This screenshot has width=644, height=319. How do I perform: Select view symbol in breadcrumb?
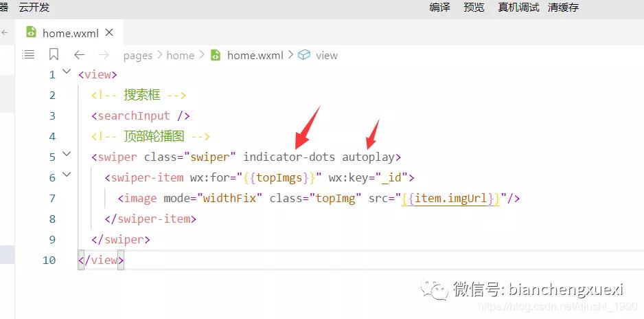(x=327, y=55)
